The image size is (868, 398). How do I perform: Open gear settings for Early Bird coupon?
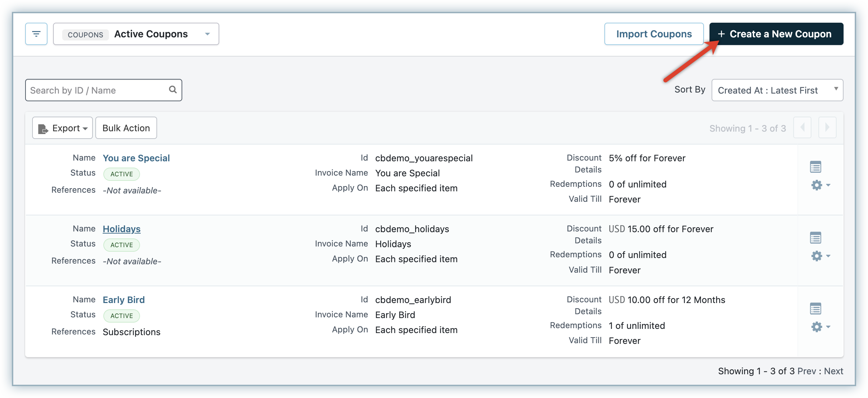819,327
